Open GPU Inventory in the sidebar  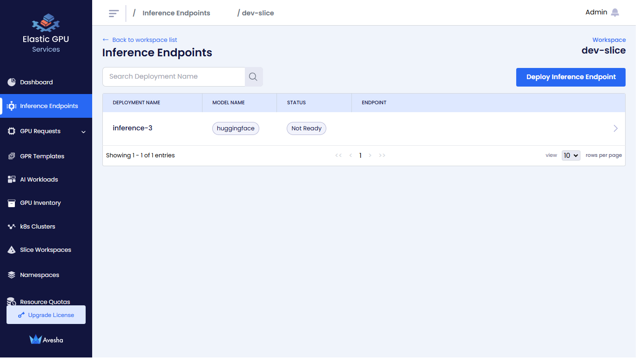coord(46,203)
